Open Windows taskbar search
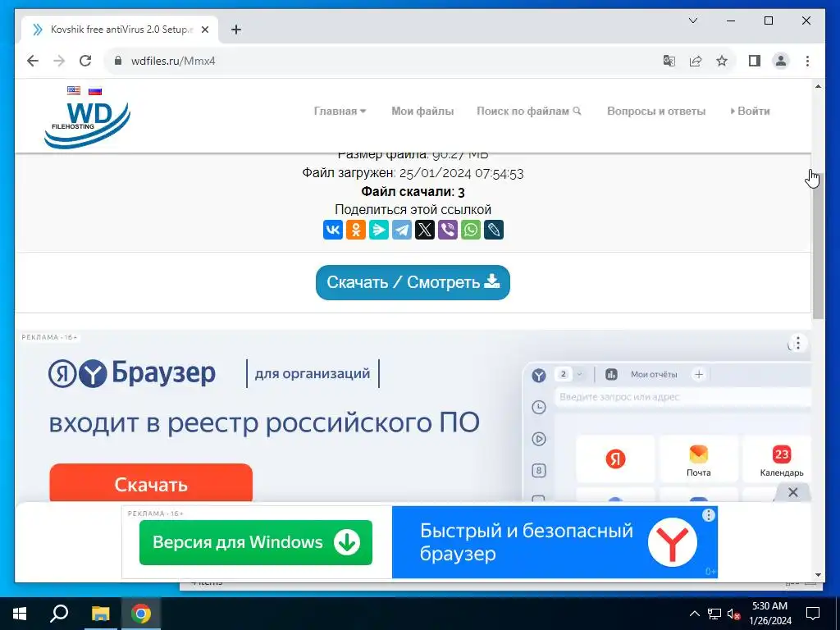Viewport: 840px width, 630px height. pos(59,614)
